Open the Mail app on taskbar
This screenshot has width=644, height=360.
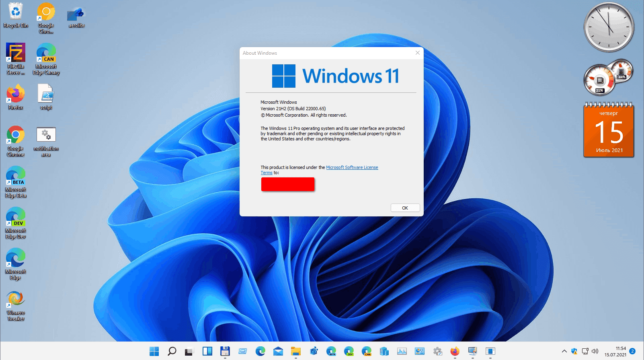(278, 351)
